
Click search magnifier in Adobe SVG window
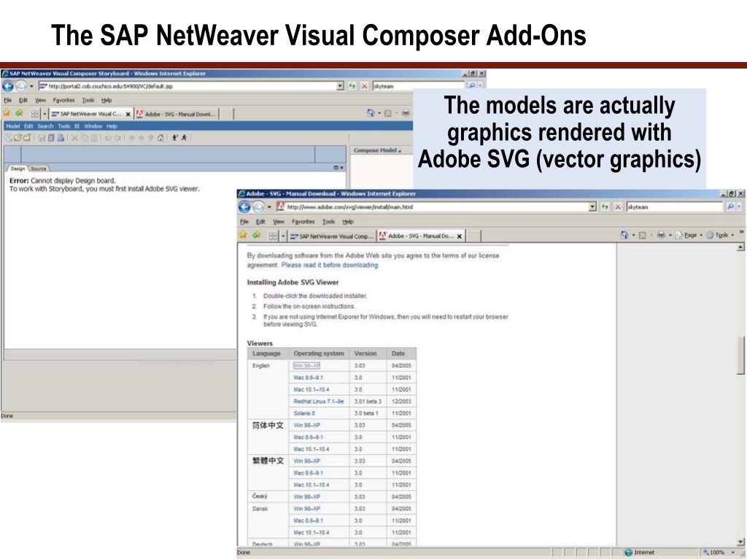[x=729, y=206]
